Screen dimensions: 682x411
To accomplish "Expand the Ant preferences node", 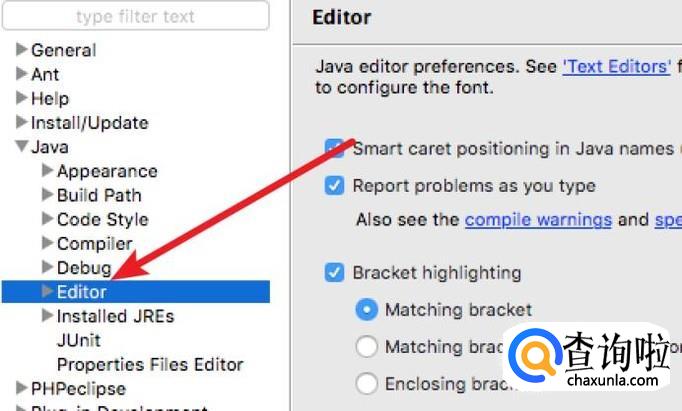I will pyautogui.click(x=22, y=74).
